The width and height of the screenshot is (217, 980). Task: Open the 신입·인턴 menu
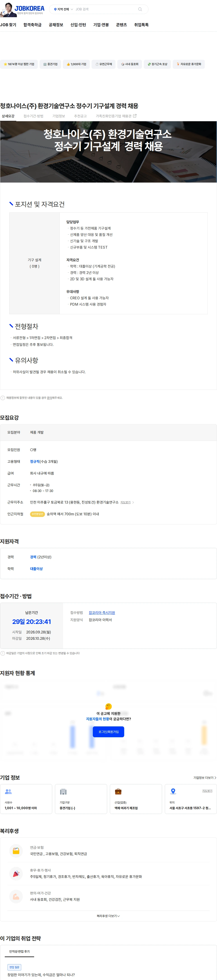[x=78, y=25]
